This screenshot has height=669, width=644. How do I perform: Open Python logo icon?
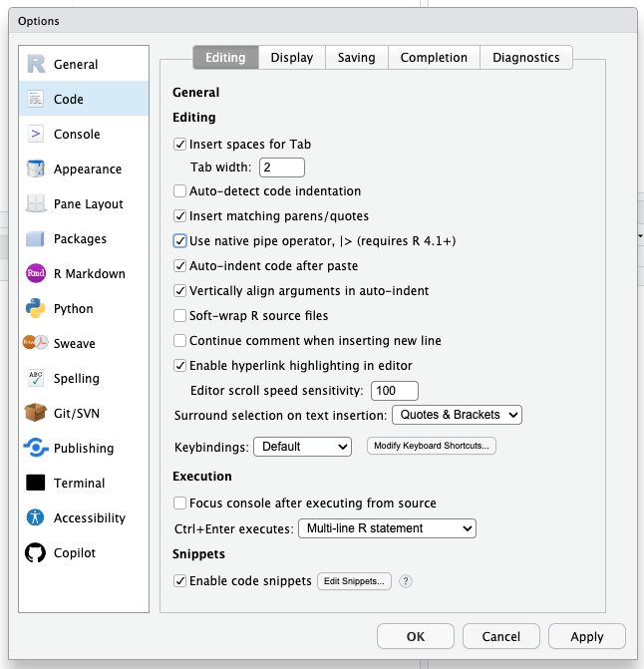(x=36, y=308)
